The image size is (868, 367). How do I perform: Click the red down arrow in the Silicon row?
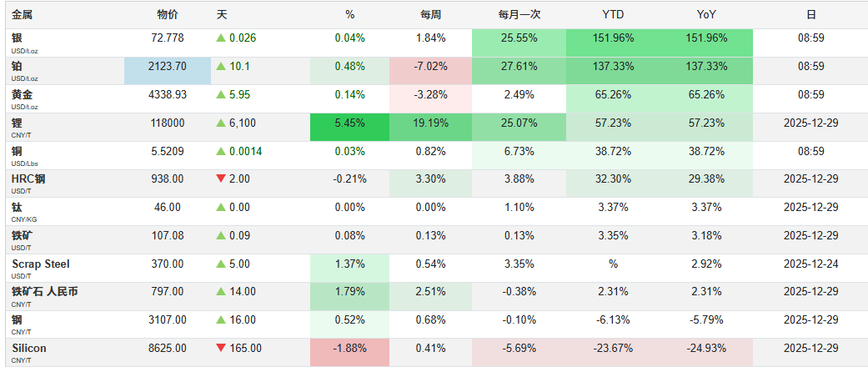[221, 349]
